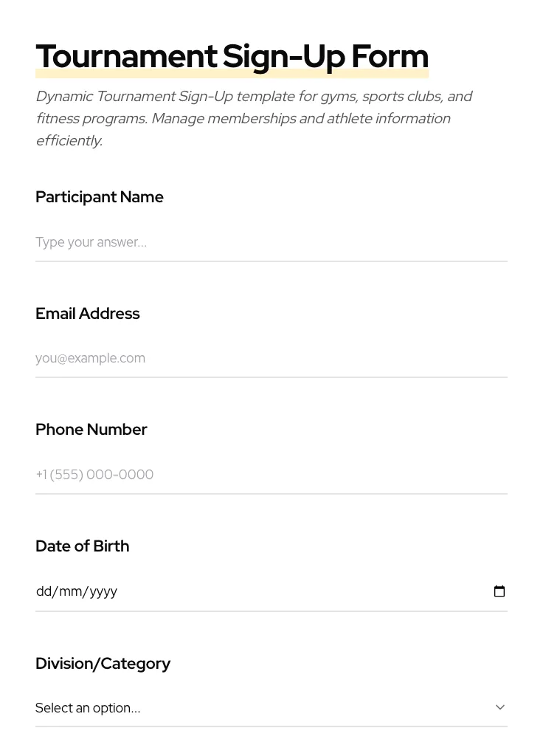543x756 pixels.
Task: Click the dropdown arrow near Select an option
Action: pos(500,707)
